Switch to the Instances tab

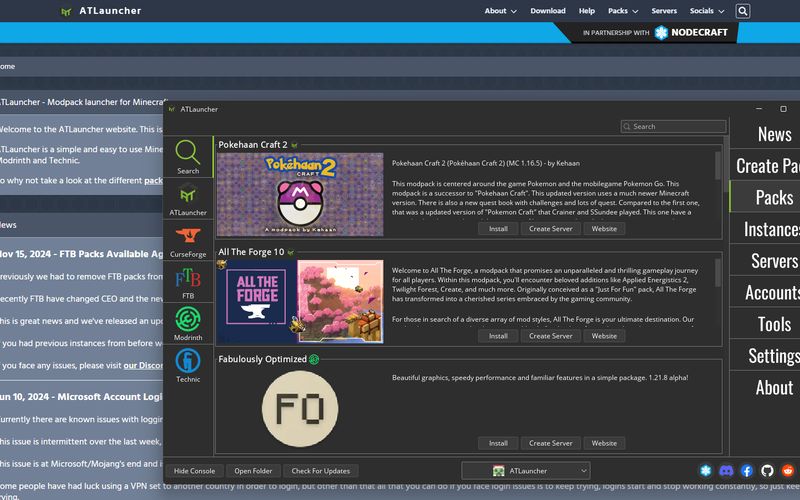[765, 229]
